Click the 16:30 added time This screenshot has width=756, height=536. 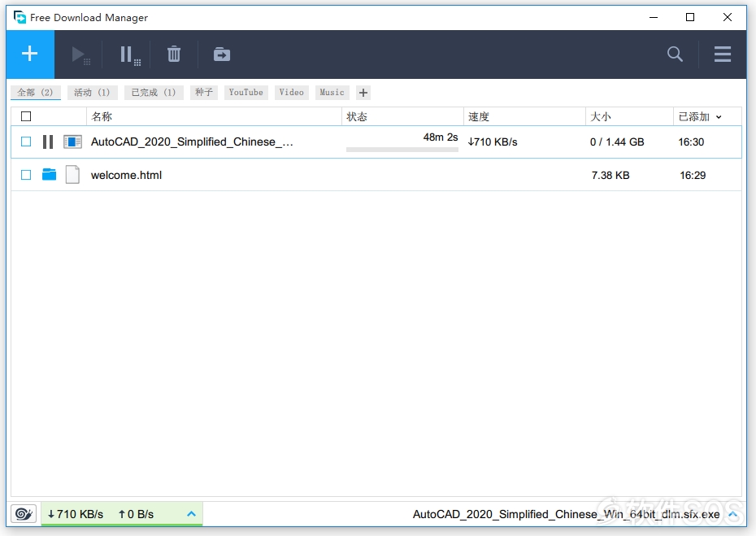(x=691, y=142)
